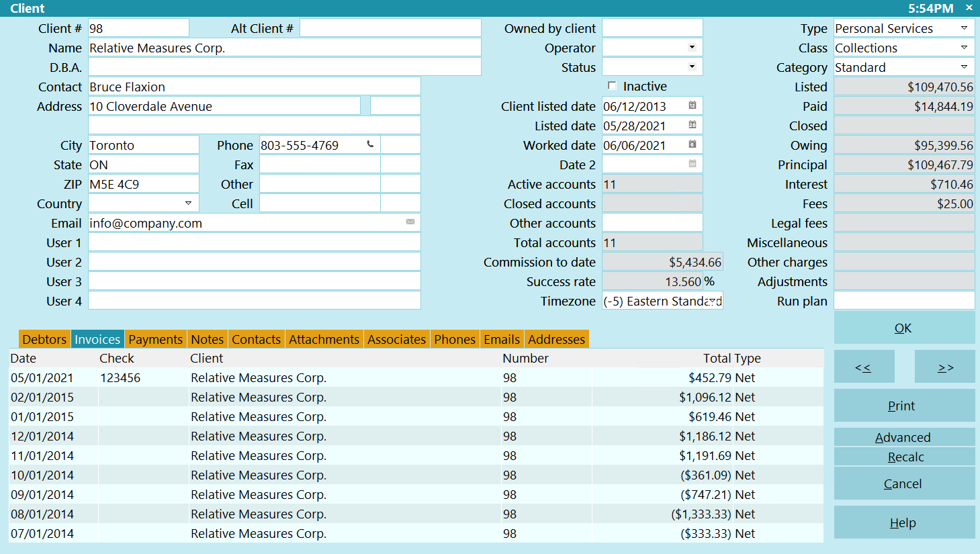Open calendar for Date 2
Viewport: 980px width, 554px height.
pyautogui.click(x=693, y=164)
